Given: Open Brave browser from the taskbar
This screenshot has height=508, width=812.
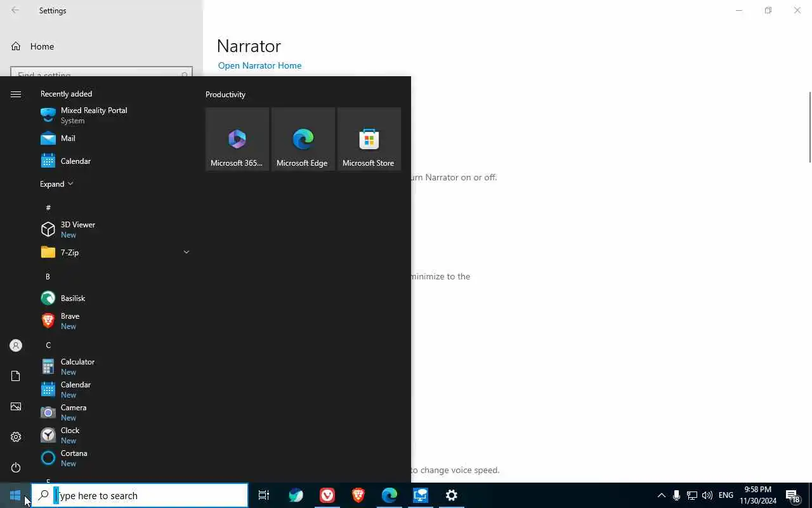Looking at the screenshot, I should point(358,495).
